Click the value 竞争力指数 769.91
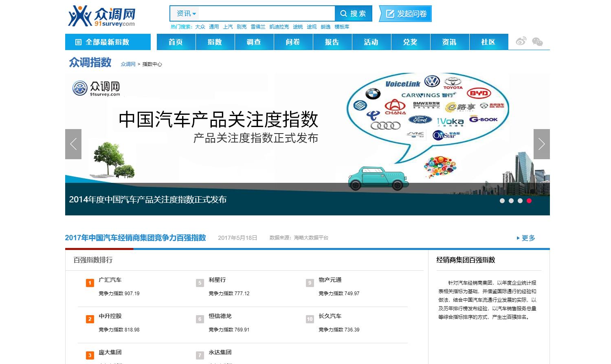The height and width of the screenshot is (364, 611). pos(229,330)
